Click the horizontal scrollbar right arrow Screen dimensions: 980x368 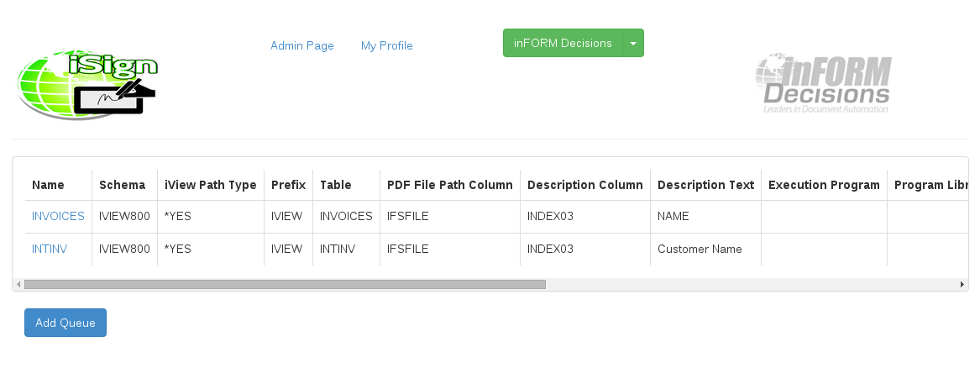coord(962,285)
